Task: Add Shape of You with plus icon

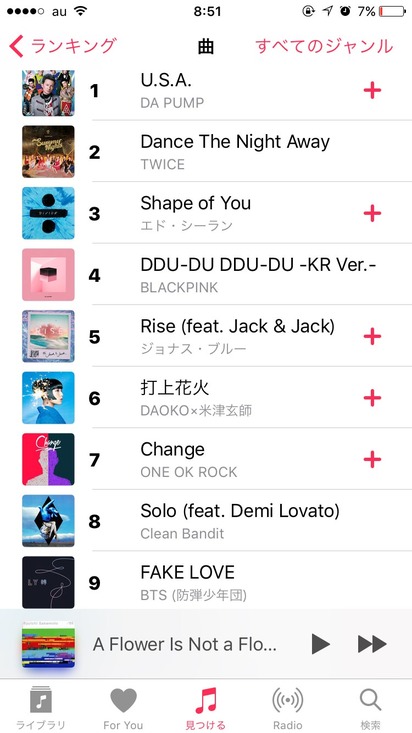Action: [372, 213]
